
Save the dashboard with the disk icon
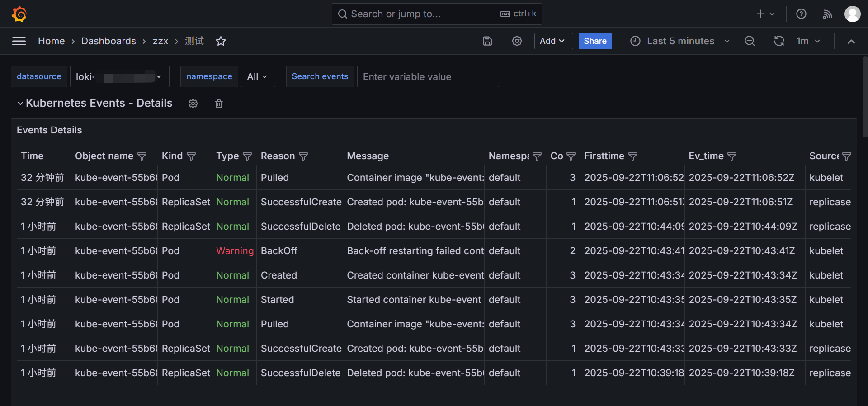click(x=487, y=41)
